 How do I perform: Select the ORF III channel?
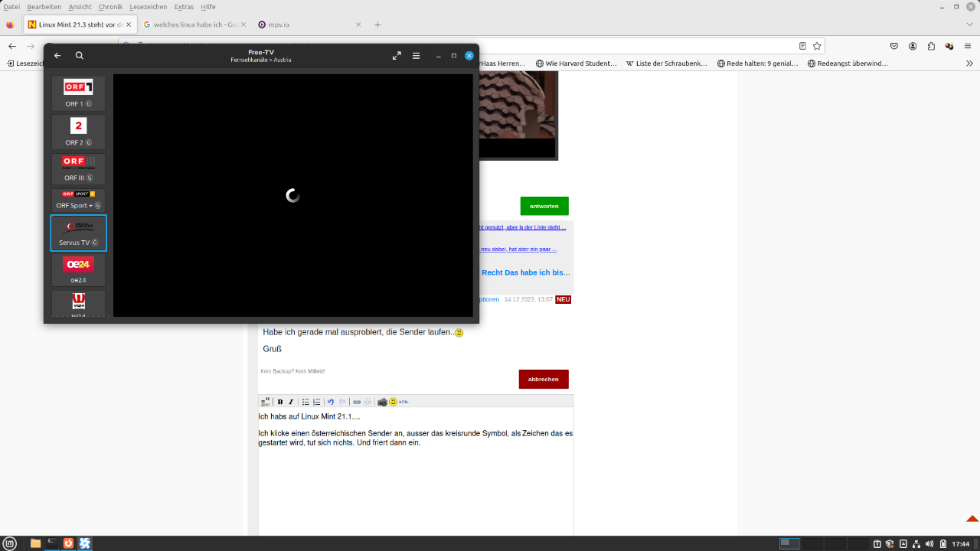click(78, 168)
